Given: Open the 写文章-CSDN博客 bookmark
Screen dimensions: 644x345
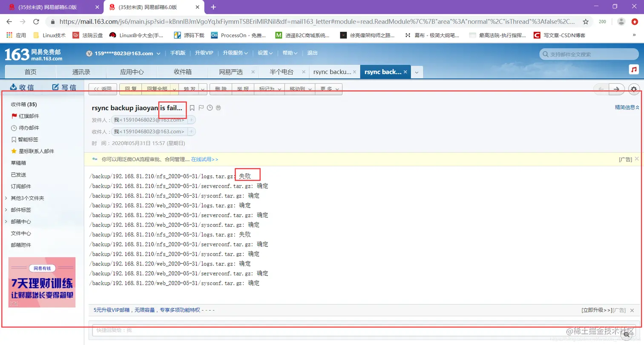Looking at the screenshot, I should (x=559, y=35).
